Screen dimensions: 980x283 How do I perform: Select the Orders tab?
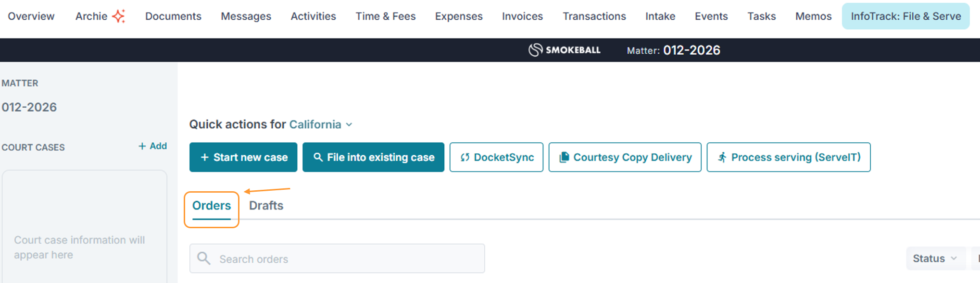click(x=212, y=206)
